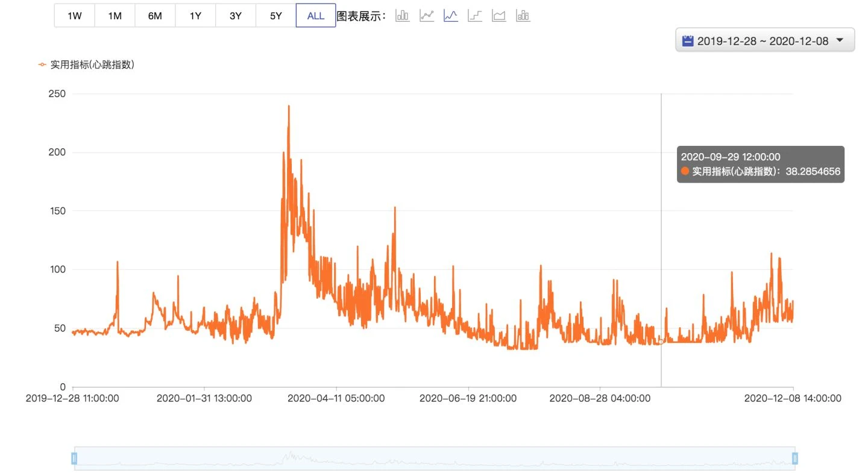Click the calendar icon in date range
This screenshot has height=473, width=868.
pyautogui.click(x=687, y=41)
